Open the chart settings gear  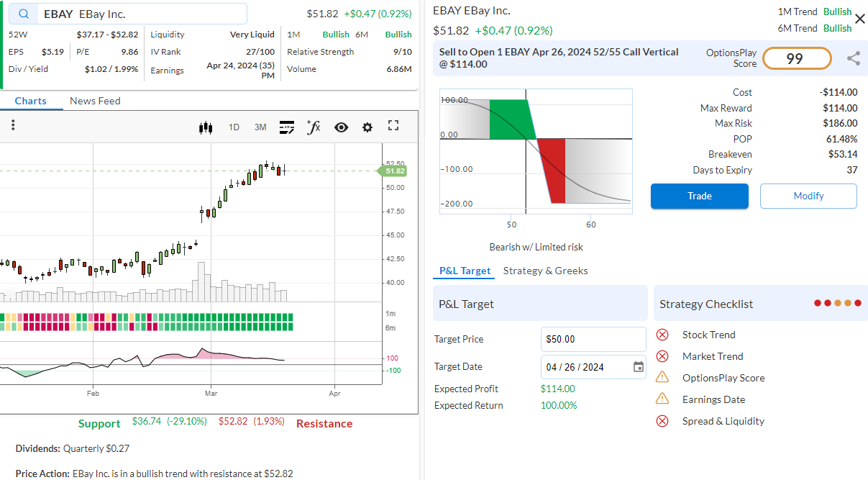tap(367, 127)
